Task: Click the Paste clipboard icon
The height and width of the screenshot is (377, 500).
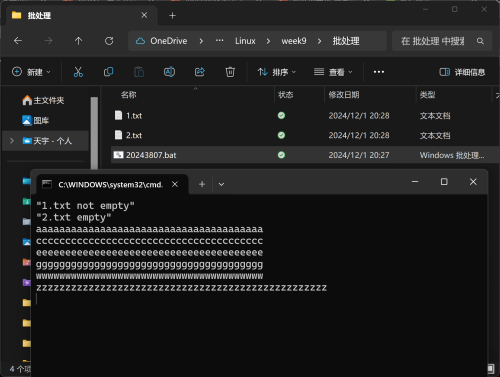Action: (139, 72)
